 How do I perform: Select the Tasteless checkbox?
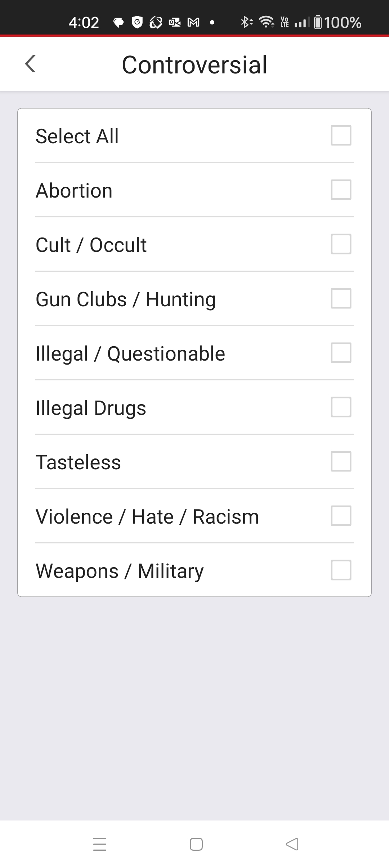pyautogui.click(x=341, y=461)
